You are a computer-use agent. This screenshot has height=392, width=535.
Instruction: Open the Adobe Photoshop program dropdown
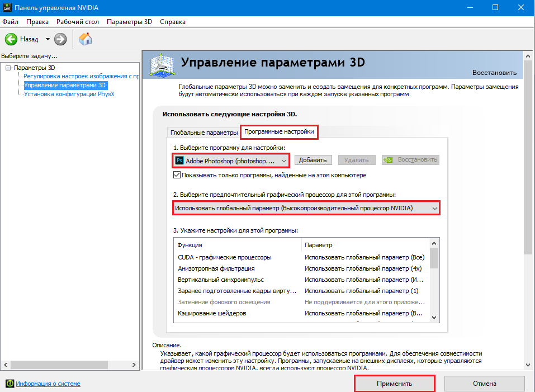click(x=231, y=160)
